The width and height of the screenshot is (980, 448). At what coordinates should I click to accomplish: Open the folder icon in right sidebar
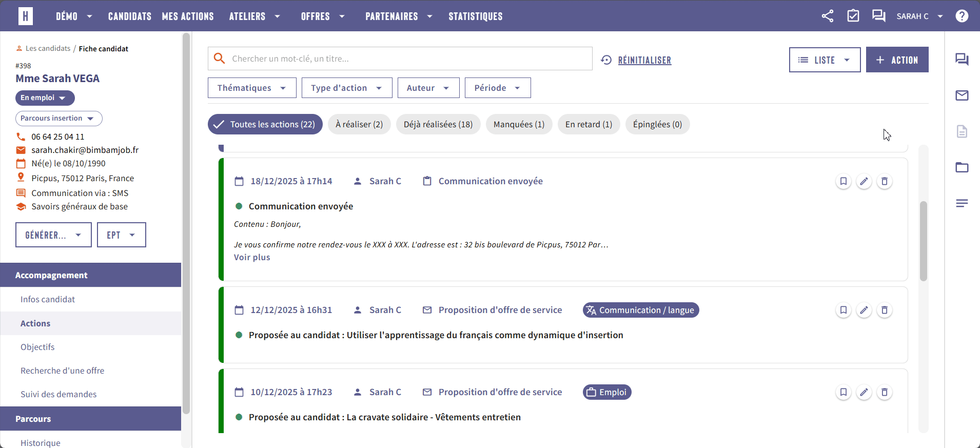[x=962, y=167]
